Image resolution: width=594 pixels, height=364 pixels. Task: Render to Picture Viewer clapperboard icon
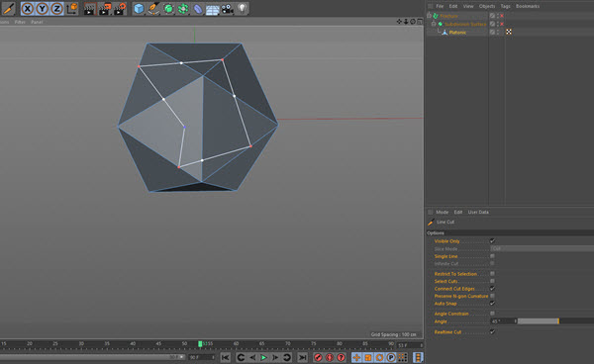(105, 8)
